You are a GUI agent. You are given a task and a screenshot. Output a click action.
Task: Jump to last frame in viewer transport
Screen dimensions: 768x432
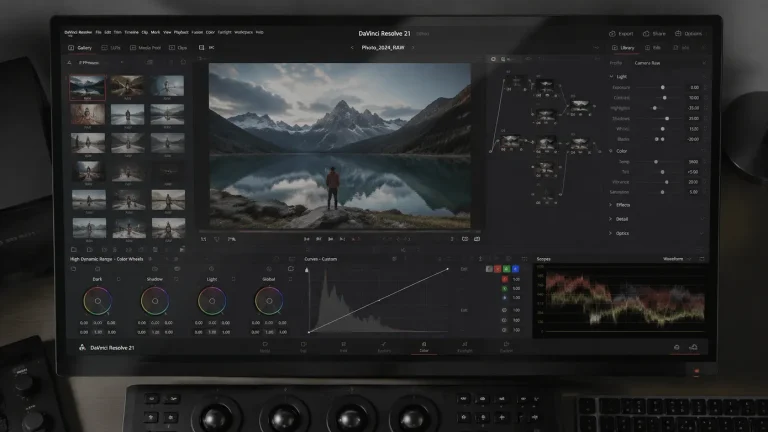click(x=342, y=239)
